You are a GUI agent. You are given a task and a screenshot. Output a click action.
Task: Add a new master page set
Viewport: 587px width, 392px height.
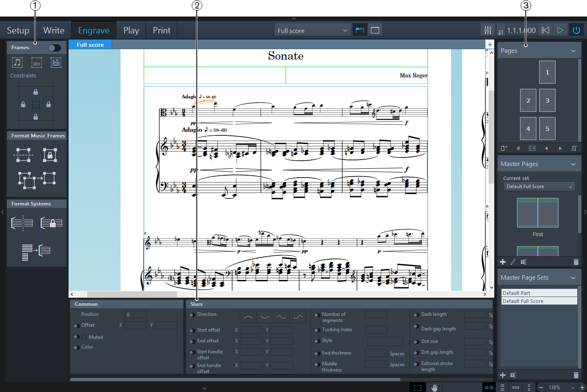[x=503, y=375]
